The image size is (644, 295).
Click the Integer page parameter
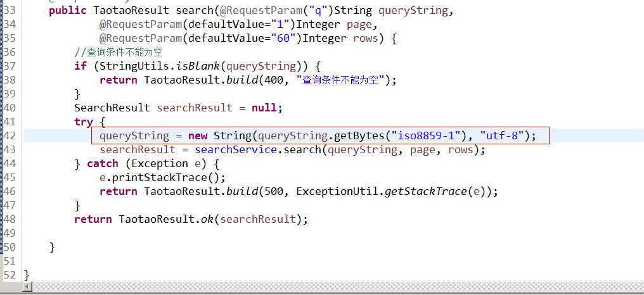coord(334,24)
